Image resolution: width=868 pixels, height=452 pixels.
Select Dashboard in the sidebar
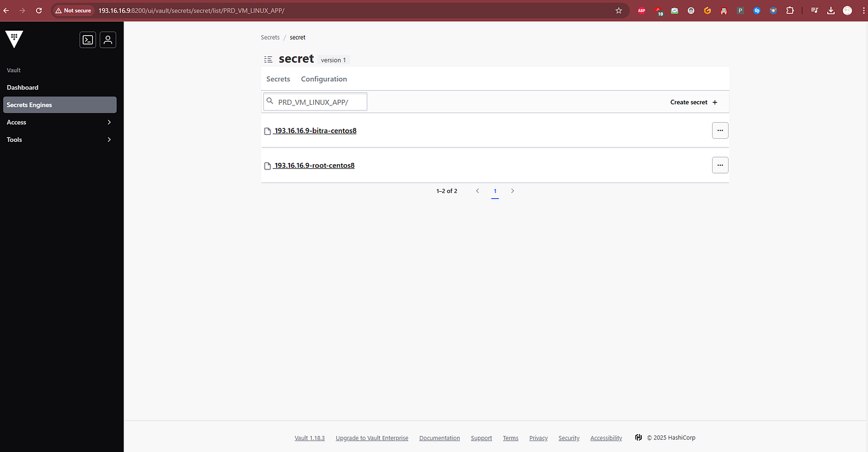[x=22, y=87]
